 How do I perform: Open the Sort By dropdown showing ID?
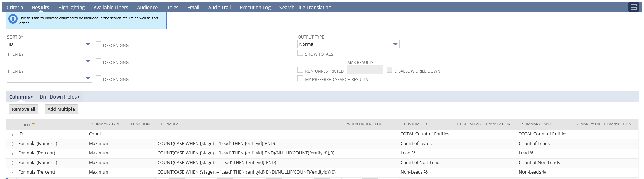click(x=50, y=44)
